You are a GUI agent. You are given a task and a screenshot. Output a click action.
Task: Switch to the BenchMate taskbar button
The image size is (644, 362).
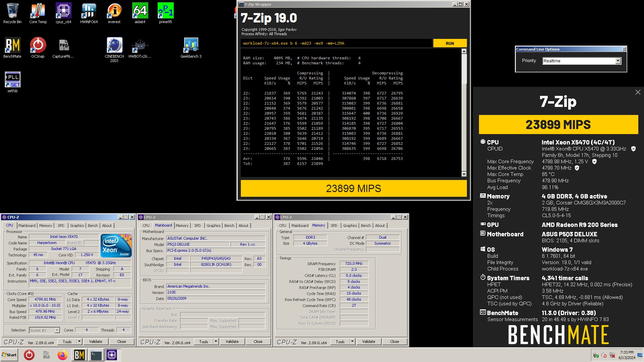(x=79, y=355)
